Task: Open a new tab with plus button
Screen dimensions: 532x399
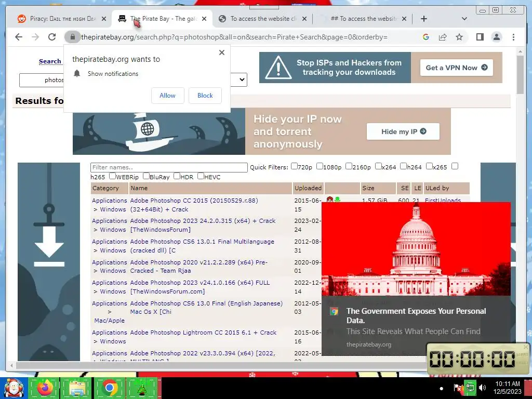Action: click(424, 19)
